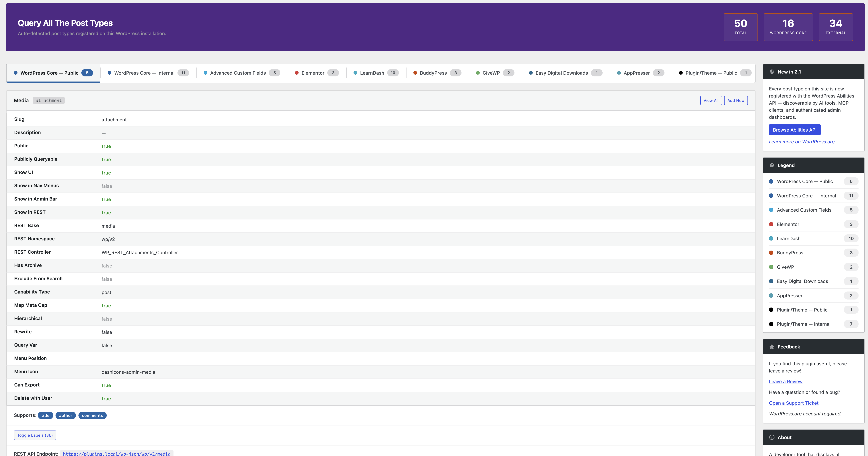Click the Legend help icon
The image size is (868, 456).
coord(772,165)
